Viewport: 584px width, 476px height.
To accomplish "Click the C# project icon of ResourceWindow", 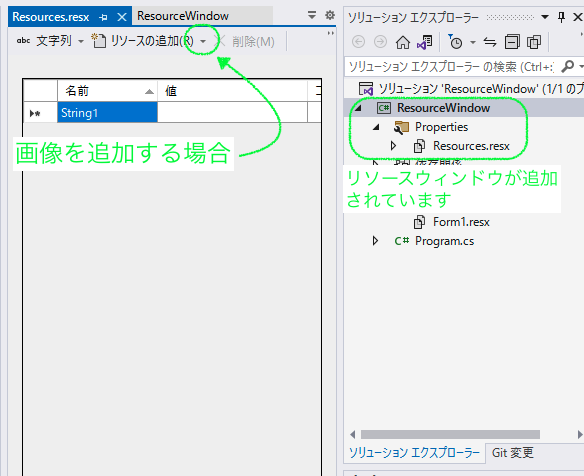I will (384, 108).
